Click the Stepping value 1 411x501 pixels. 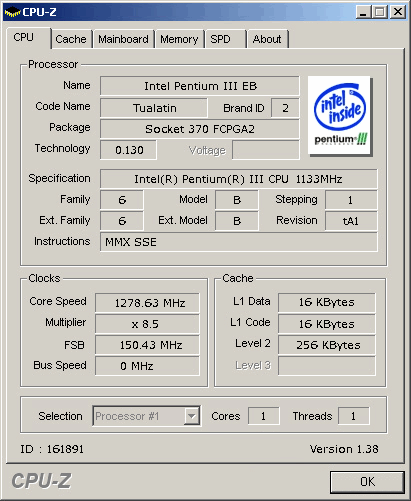(x=351, y=200)
